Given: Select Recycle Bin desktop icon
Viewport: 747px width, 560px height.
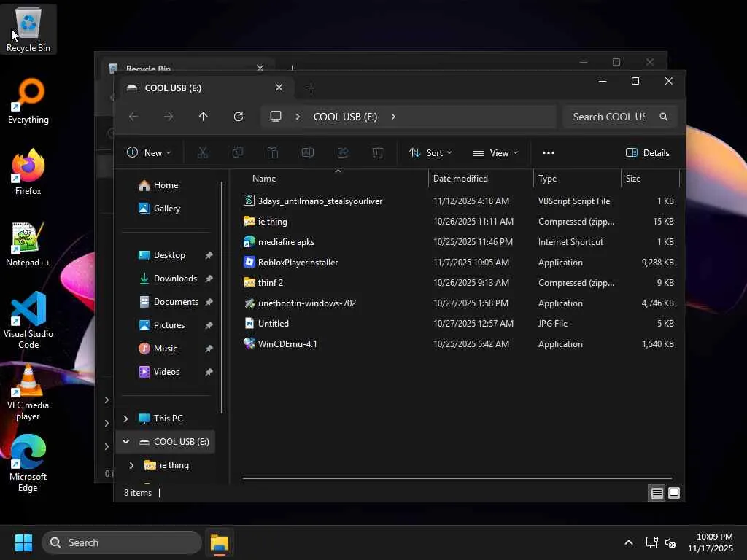Looking at the screenshot, I should (x=28, y=29).
